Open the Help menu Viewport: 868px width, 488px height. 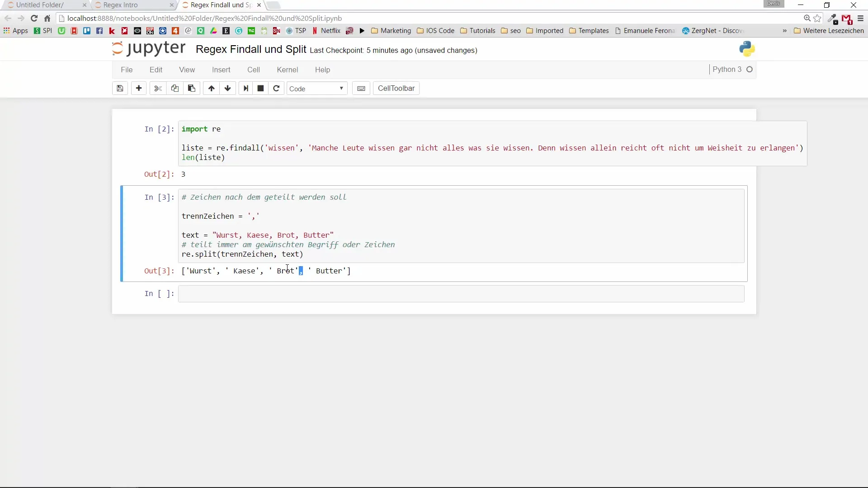tap(322, 70)
